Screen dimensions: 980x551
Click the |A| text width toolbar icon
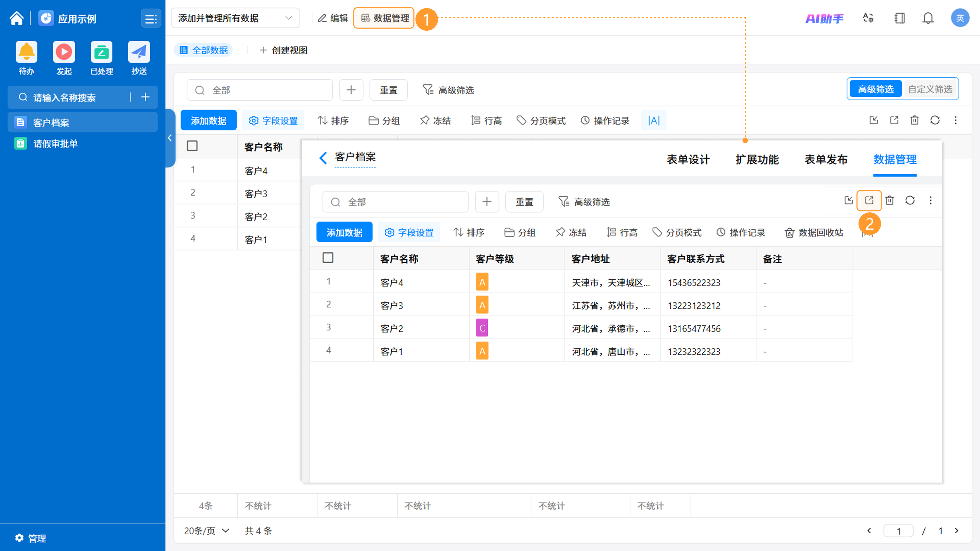click(x=654, y=120)
